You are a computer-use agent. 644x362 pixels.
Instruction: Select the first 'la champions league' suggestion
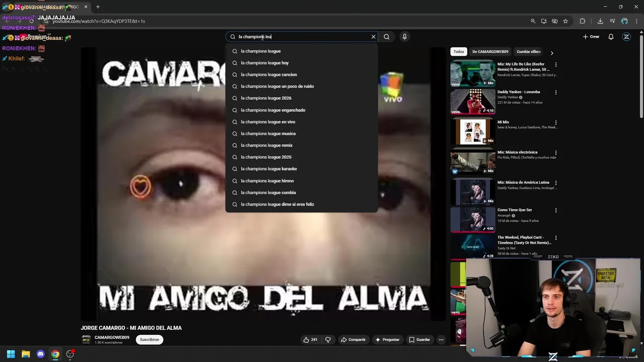(x=301, y=51)
